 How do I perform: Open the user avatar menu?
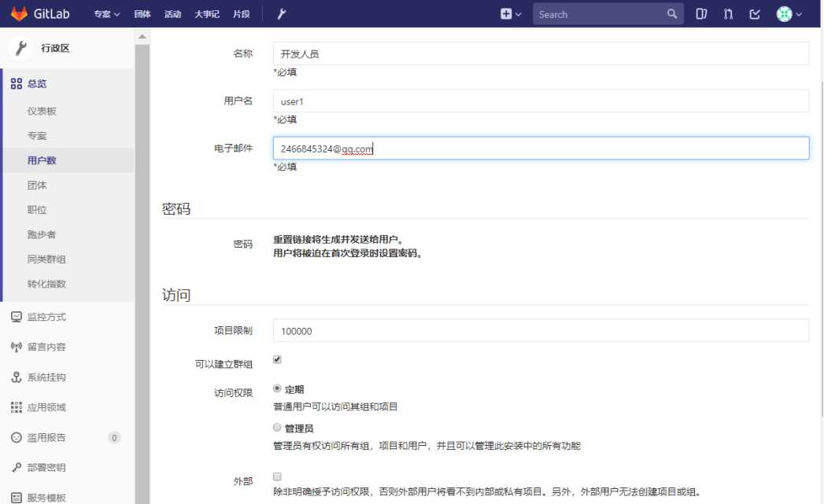[x=789, y=14]
